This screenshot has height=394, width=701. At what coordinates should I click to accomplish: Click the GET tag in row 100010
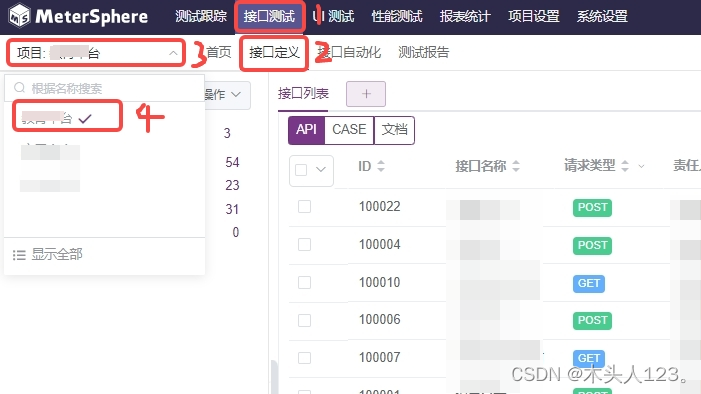tap(589, 284)
